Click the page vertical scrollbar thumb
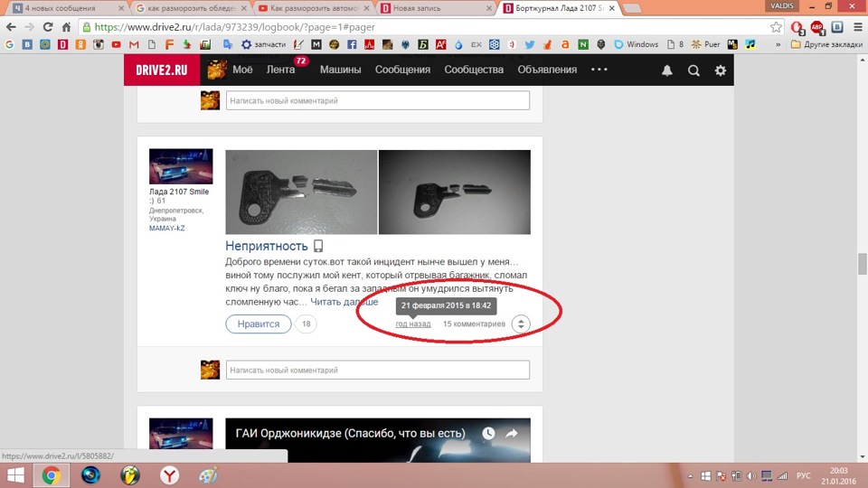Viewport: 868px width, 488px height. click(x=862, y=264)
